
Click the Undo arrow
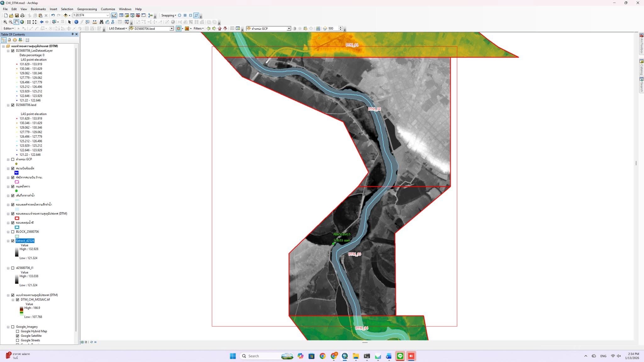pyautogui.click(x=53, y=15)
